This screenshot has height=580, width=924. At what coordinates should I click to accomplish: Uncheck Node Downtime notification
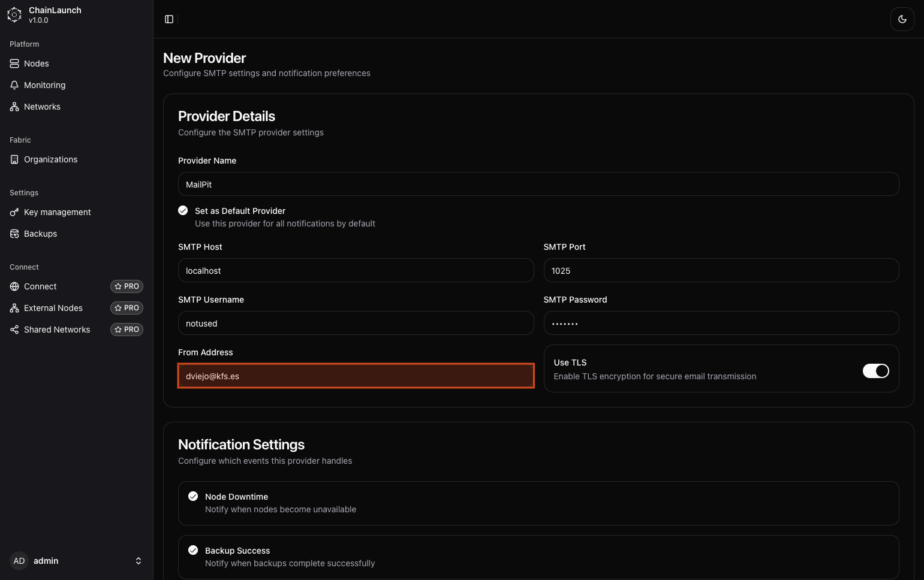(193, 496)
